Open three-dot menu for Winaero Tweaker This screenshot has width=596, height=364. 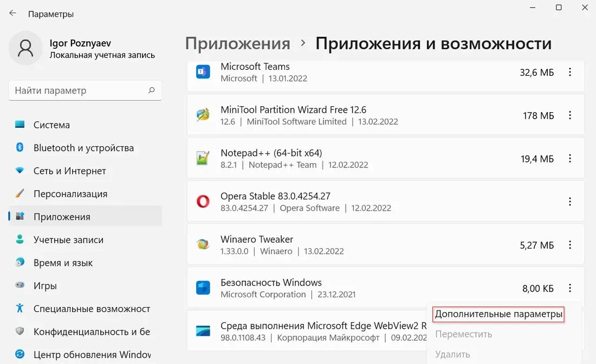tap(570, 245)
